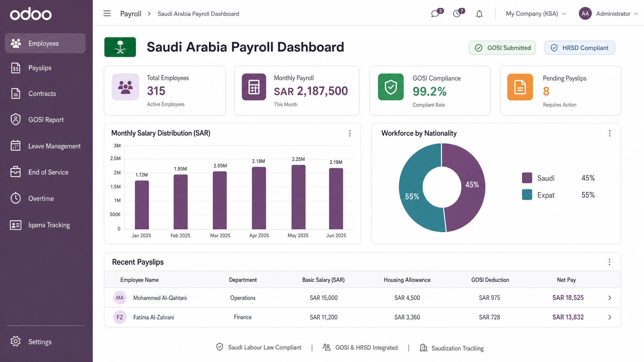Click the SAR 18,525 net pay value

(x=568, y=298)
